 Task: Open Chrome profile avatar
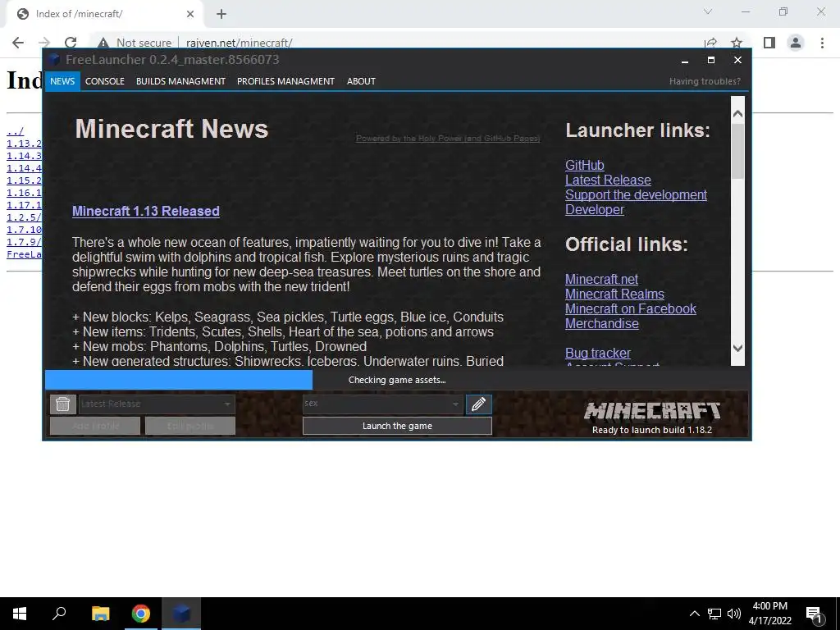(x=796, y=43)
